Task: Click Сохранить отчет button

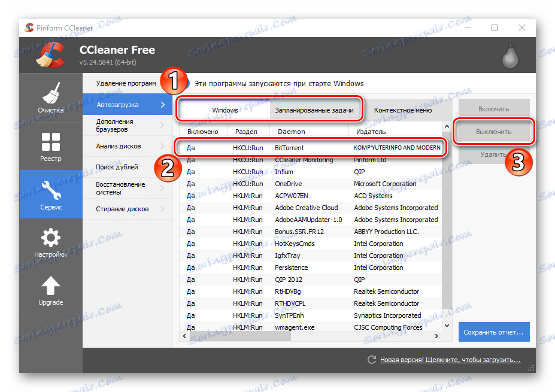Action: [494, 332]
